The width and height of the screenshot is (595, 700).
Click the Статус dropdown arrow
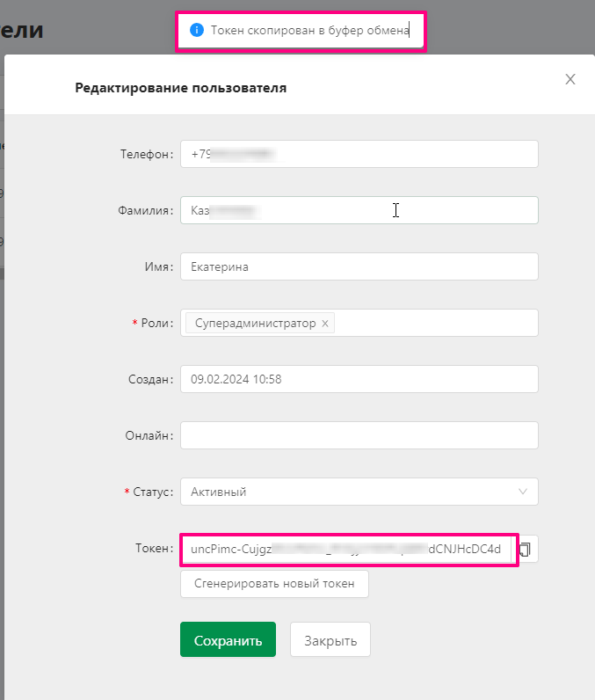(523, 492)
